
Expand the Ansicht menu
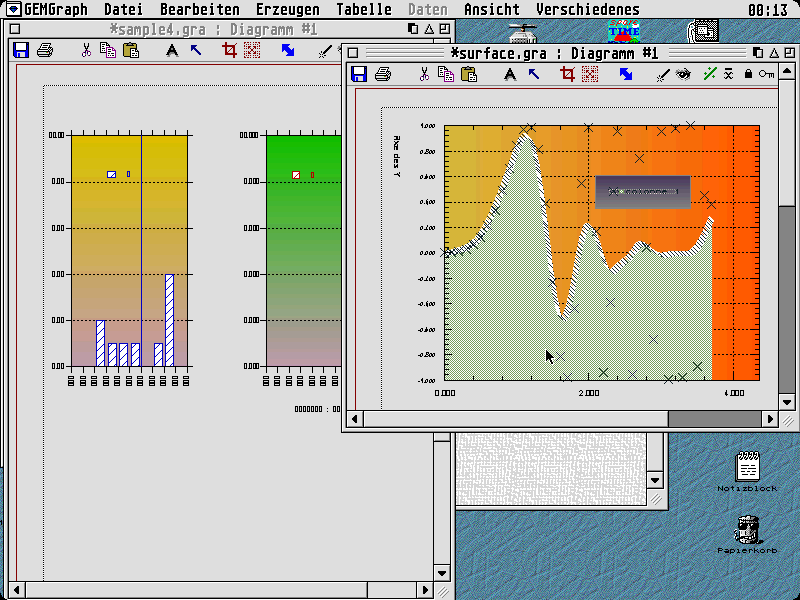[491, 10]
